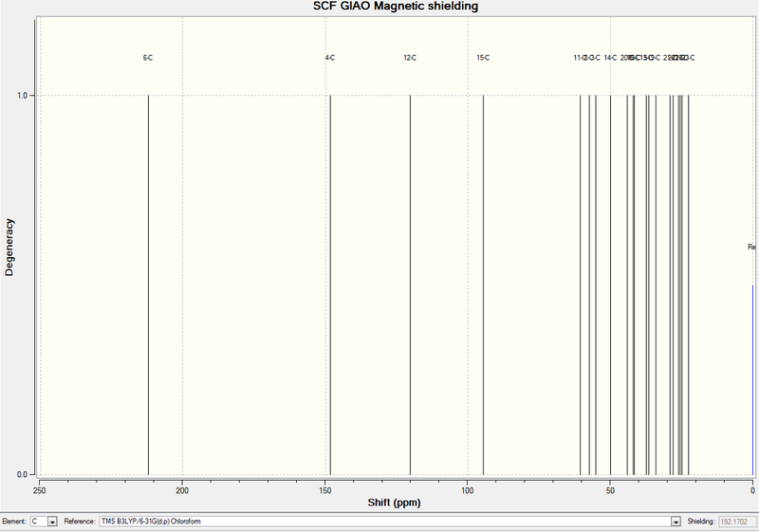This screenshot has width=759, height=532.
Task: Click the peak line near 94 ppm
Action: point(483,284)
